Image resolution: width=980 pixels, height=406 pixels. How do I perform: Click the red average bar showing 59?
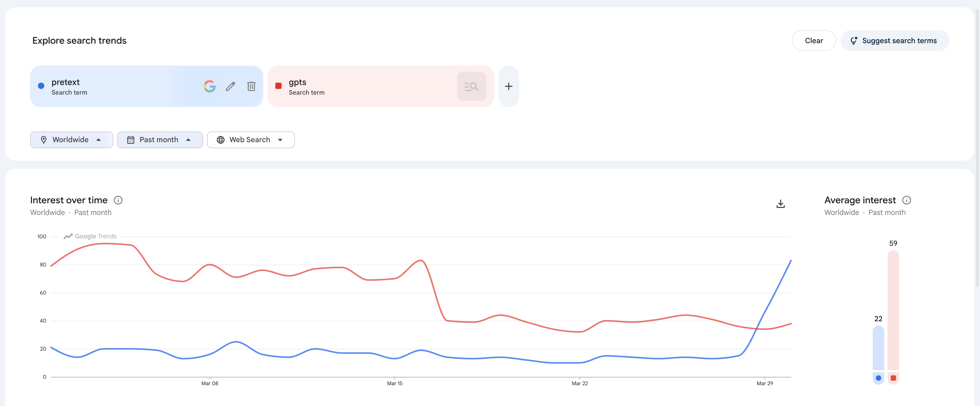(893, 310)
